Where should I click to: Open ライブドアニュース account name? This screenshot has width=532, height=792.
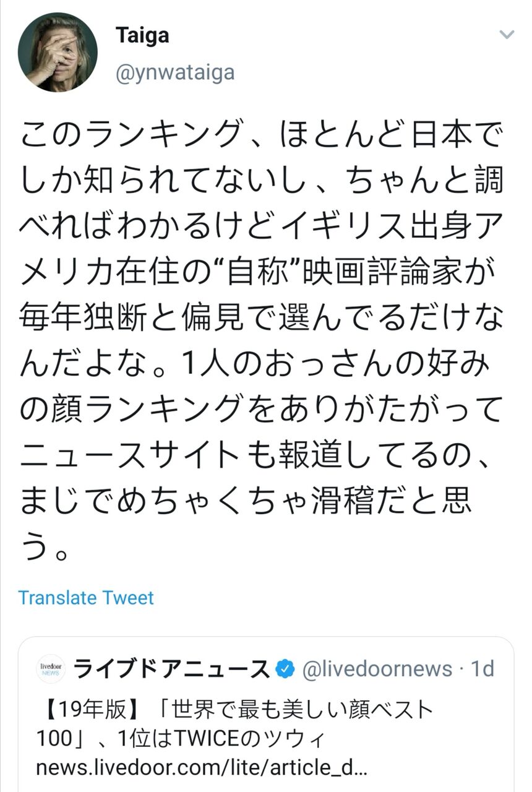(x=171, y=669)
